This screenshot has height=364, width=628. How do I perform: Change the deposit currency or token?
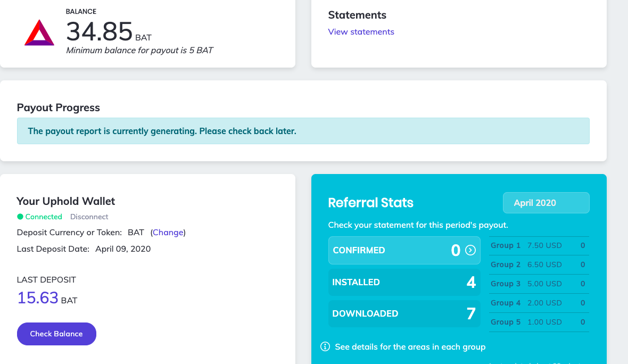168,233
